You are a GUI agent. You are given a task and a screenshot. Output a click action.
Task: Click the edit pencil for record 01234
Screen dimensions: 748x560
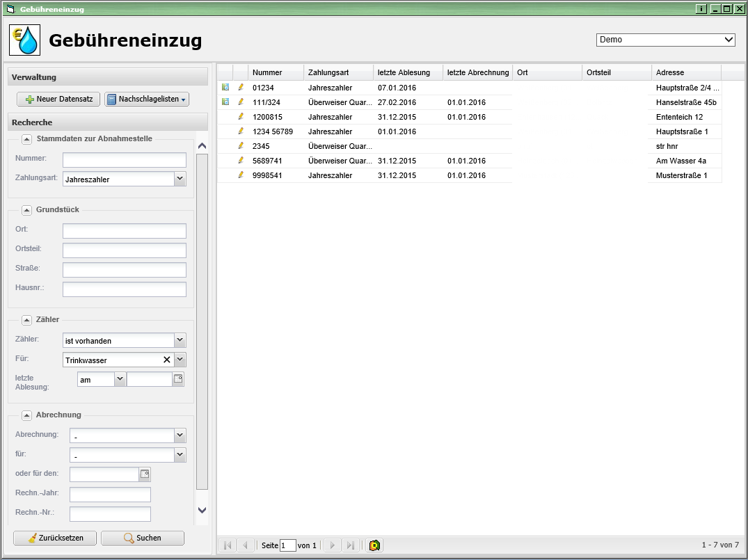[x=241, y=88]
